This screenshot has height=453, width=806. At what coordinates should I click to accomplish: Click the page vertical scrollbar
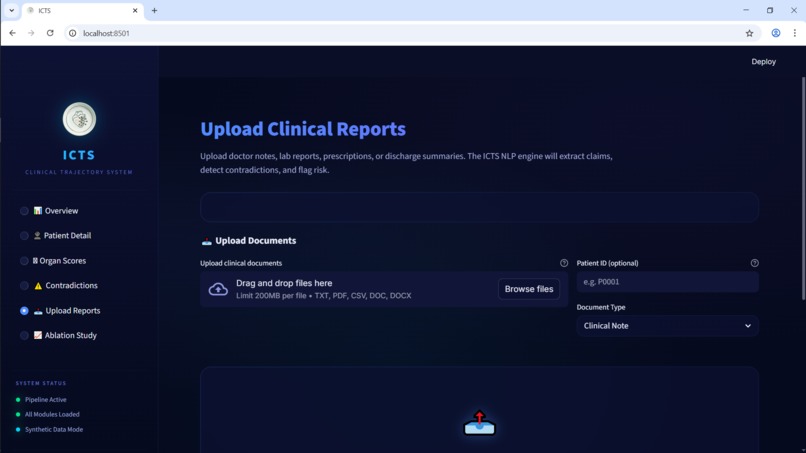point(803,188)
